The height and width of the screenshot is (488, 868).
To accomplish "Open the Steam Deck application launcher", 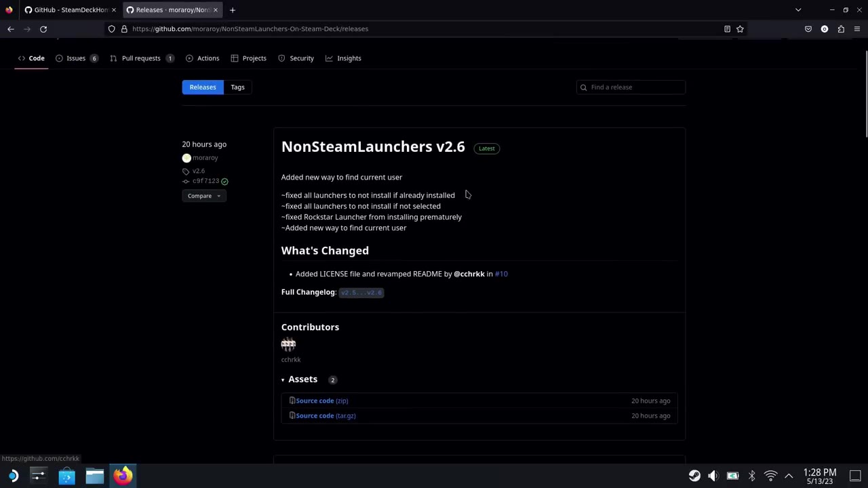I will [12, 476].
